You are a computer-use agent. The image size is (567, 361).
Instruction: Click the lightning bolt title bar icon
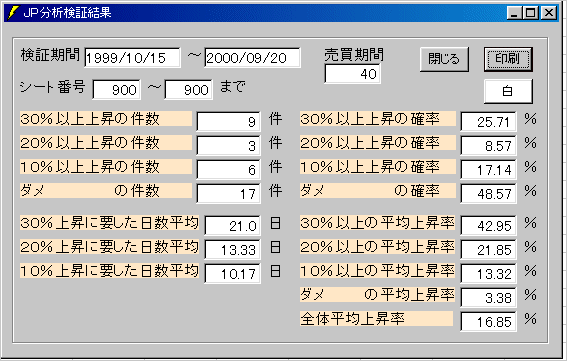pyautogui.click(x=13, y=13)
